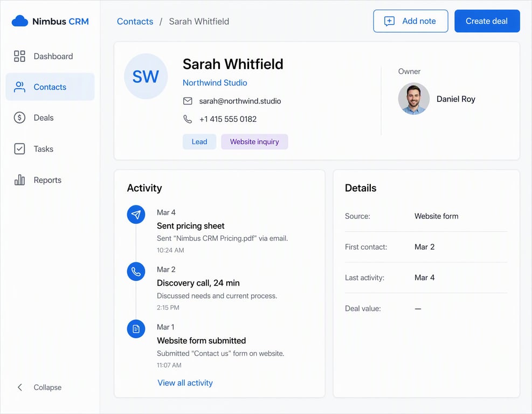Click the Discovery call, 24 min title

[198, 283]
